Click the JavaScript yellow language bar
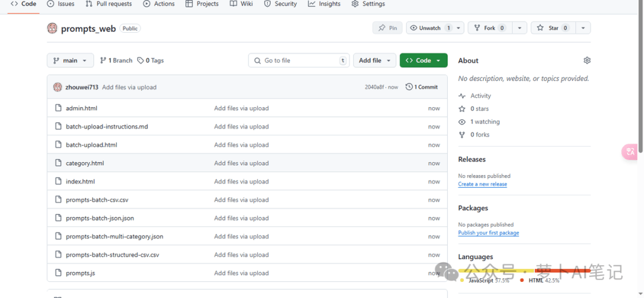The image size is (644, 298). 496,271
